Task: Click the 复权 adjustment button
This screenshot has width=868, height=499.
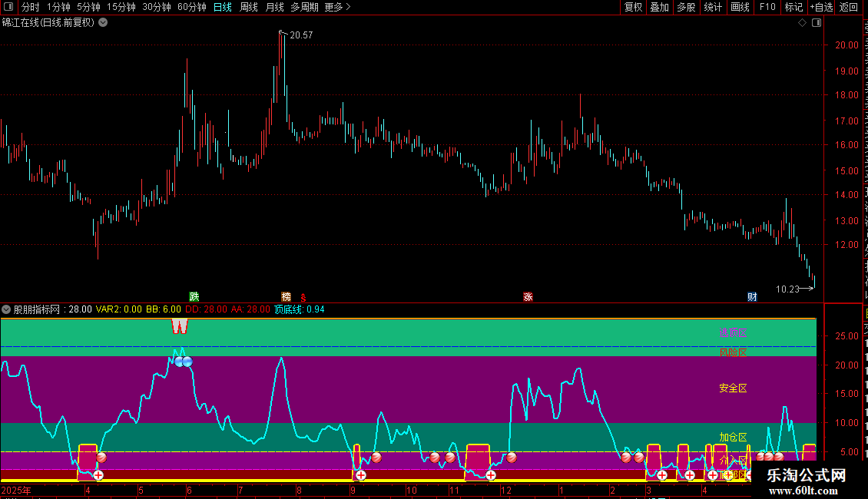Action: 633,7
